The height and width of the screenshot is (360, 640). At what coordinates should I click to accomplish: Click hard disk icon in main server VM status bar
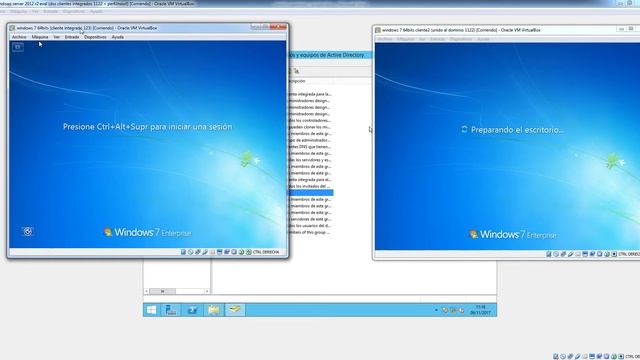tap(556, 356)
